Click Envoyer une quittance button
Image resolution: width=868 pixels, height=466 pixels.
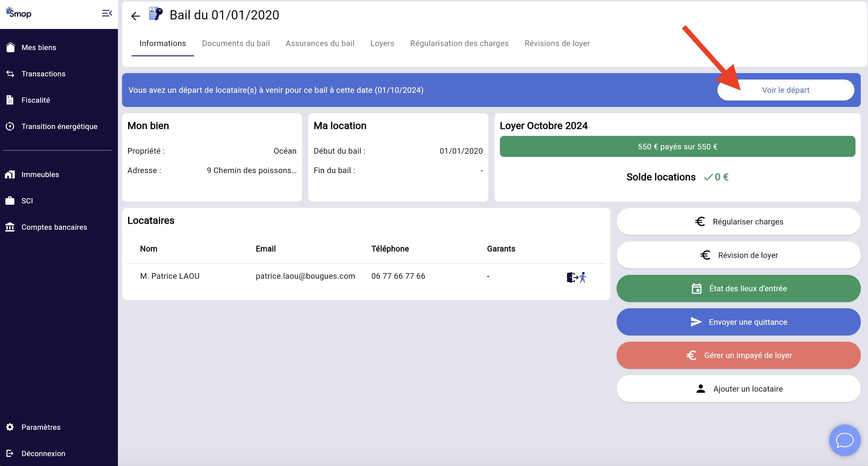738,322
